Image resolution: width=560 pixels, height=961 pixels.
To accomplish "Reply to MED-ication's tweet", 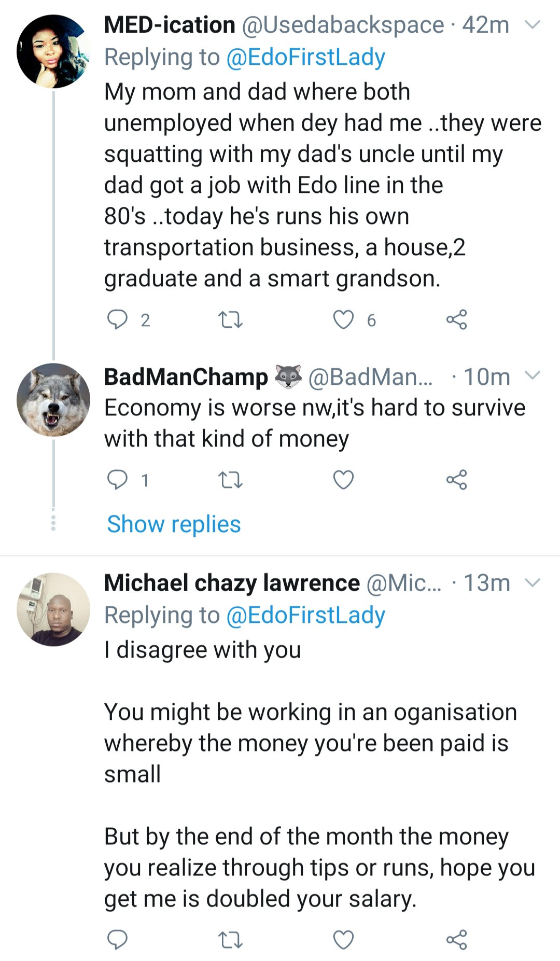I will [117, 320].
